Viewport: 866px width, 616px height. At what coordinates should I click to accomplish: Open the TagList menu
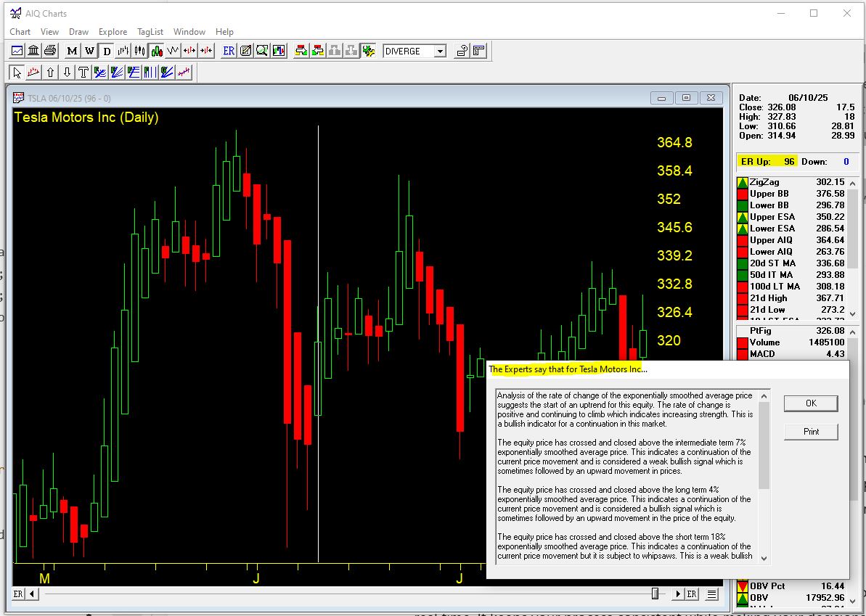coord(150,32)
